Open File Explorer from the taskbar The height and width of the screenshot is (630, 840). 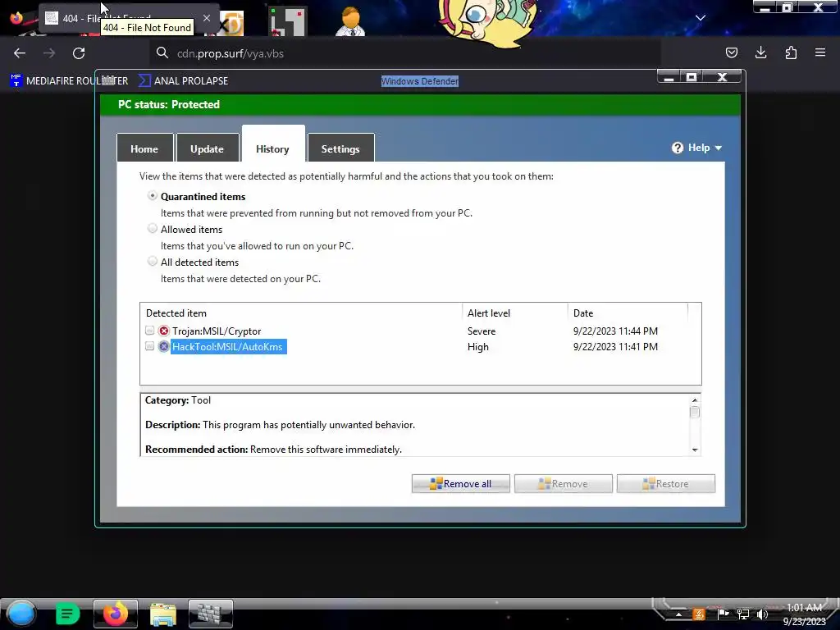pos(163,614)
